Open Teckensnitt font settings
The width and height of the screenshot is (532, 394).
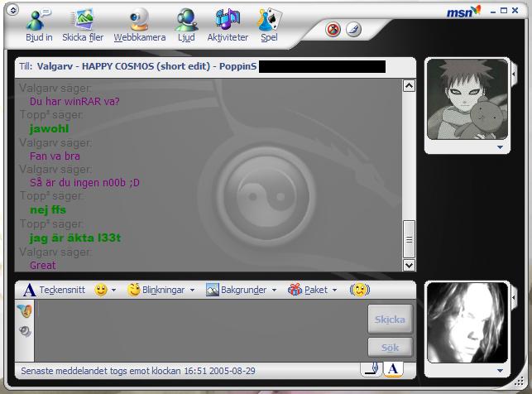coord(53,290)
